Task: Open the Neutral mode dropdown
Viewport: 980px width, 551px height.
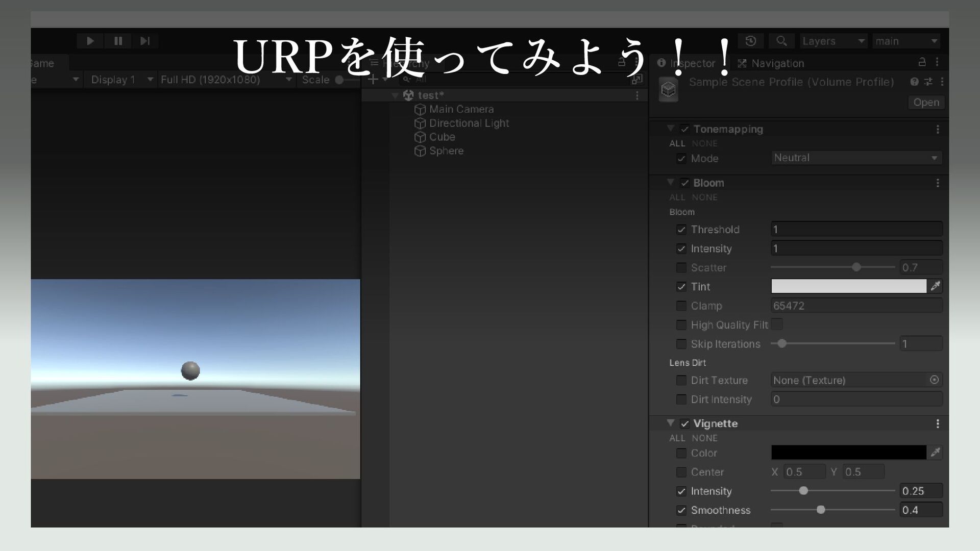Action: pyautogui.click(x=856, y=158)
